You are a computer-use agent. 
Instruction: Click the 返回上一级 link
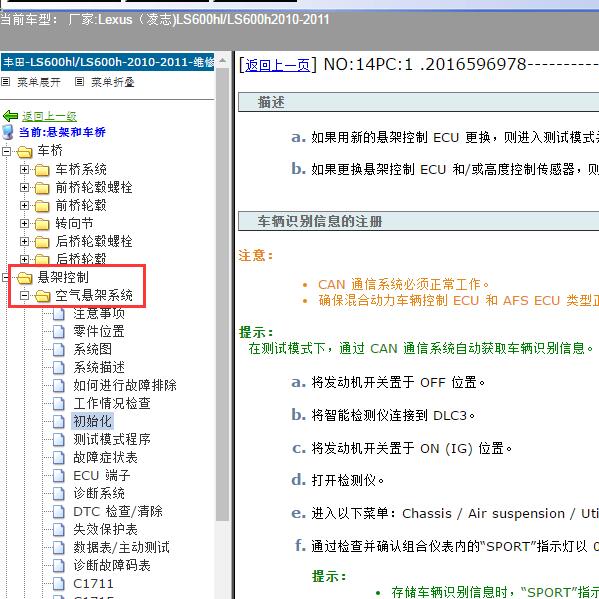click(49, 116)
